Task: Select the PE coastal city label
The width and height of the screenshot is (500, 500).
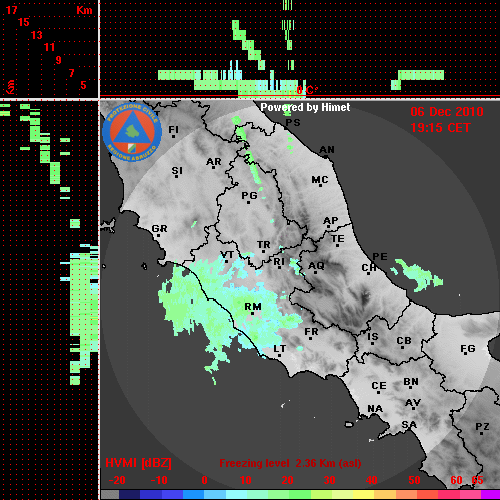Action: [x=380, y=257]
